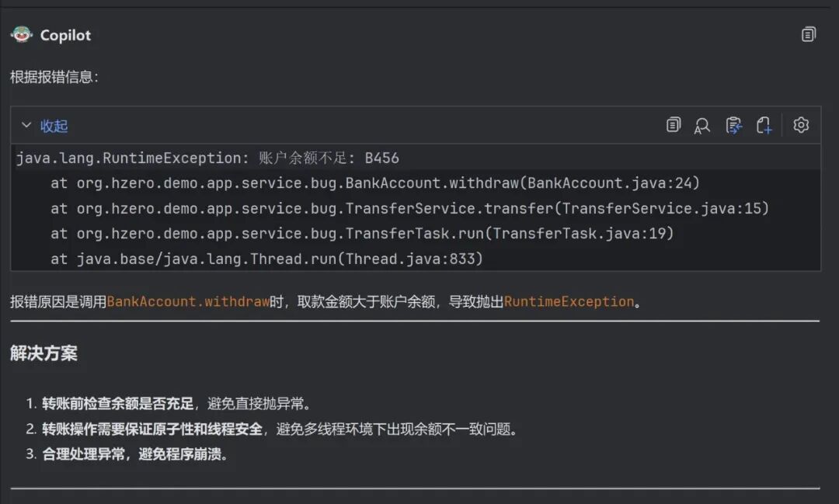The image size is (839, 504).
Task: Click the RuntimeException inline code
Action: tap(569, 302)
